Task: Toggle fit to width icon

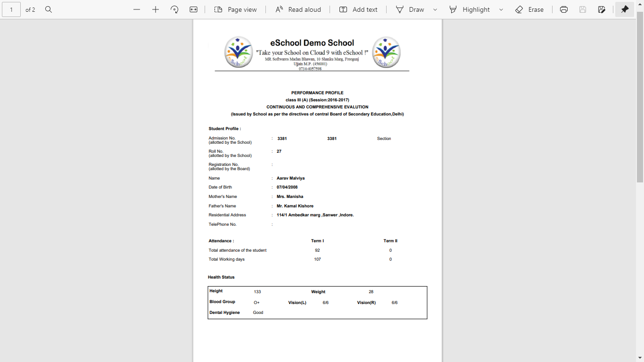Action: (x=193, y=9)
